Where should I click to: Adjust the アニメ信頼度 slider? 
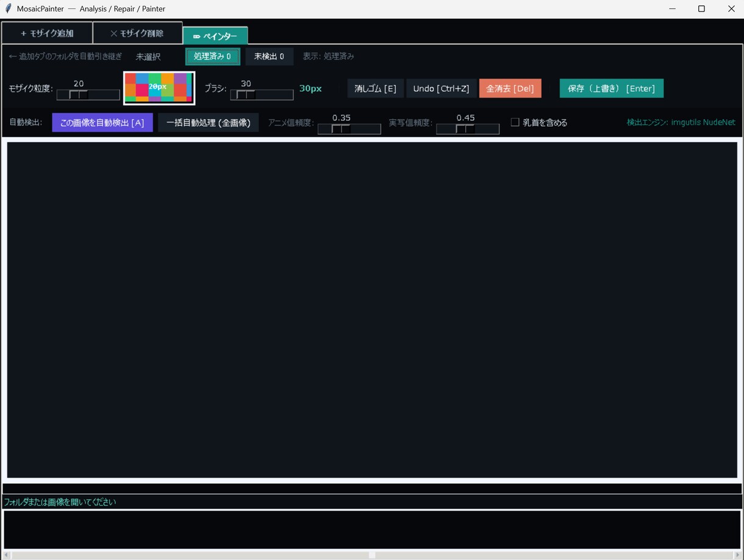pos(349,129)
